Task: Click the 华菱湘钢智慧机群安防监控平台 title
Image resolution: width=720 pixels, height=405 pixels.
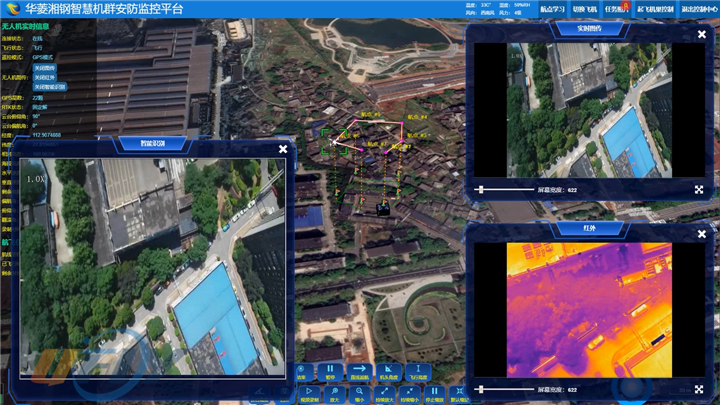Action: click(x=104, y=9)
